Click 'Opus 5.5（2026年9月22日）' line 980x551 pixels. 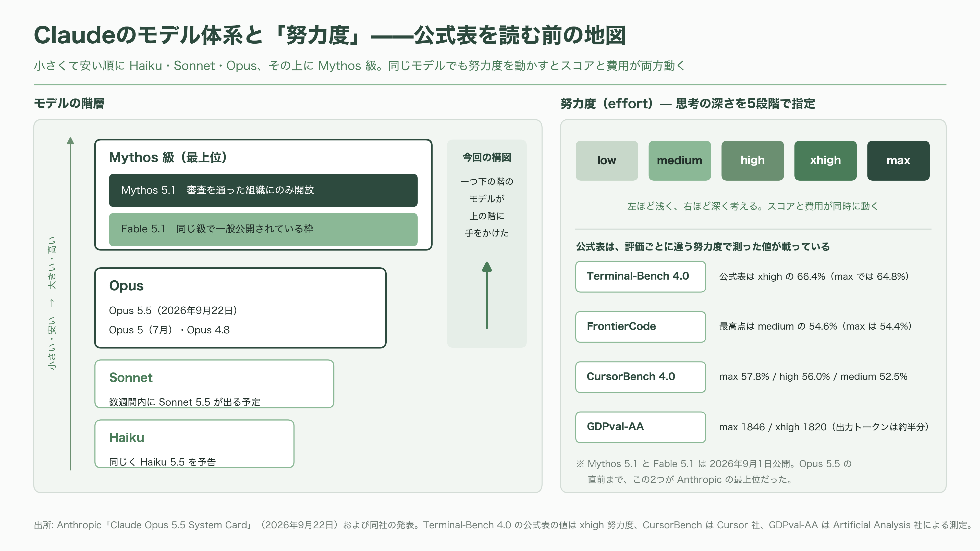click(x=173, y=310)
